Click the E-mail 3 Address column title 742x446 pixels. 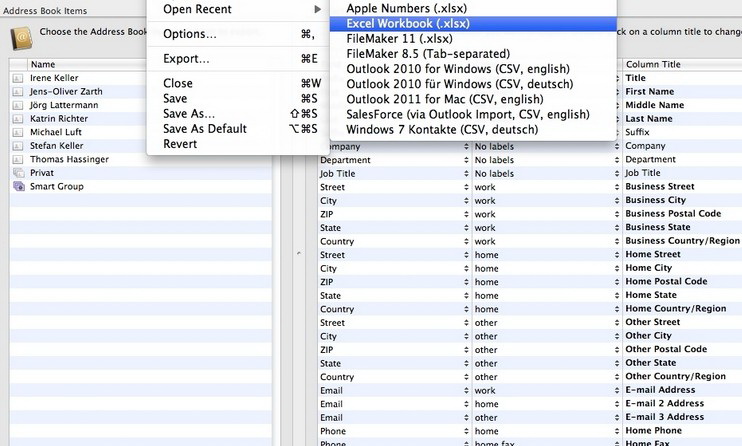pyautogui.click(x=664, y=417)
